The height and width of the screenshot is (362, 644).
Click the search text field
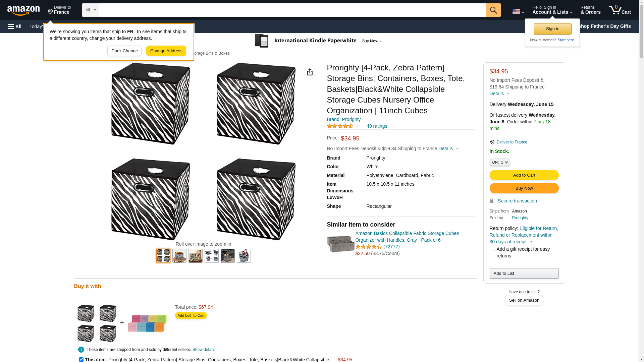pos(292,10)
